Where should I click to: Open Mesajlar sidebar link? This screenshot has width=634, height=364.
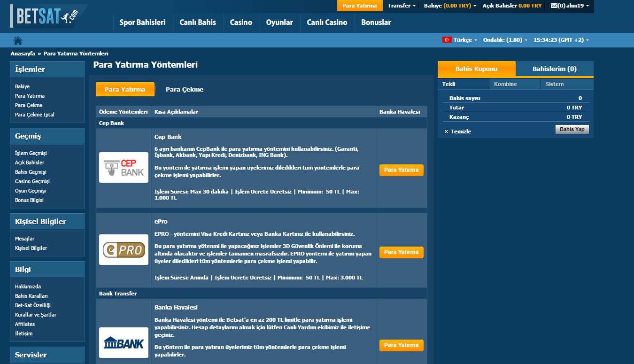(24, 239)
